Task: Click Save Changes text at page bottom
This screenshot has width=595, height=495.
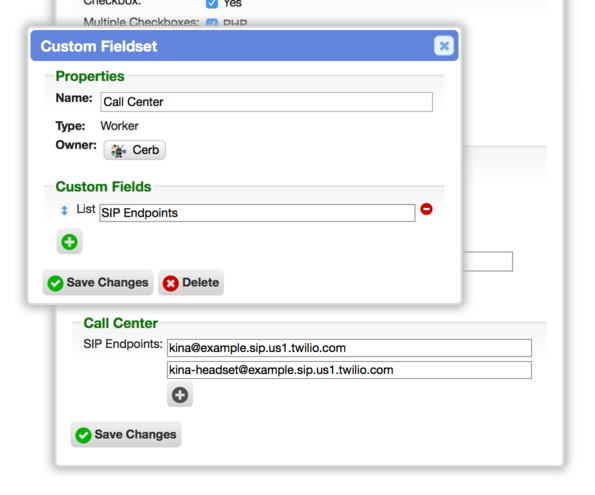Action: pyautogui.click(x=135, y=434)
